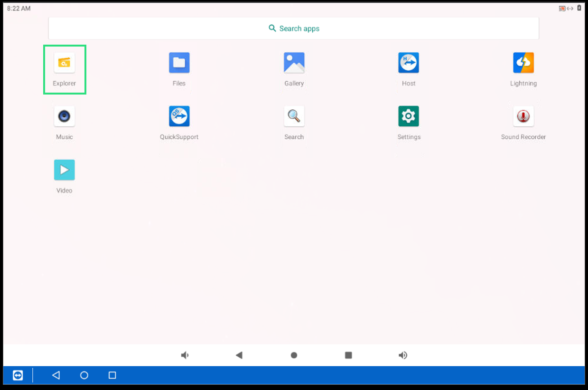Click the TeamViewer icon in blue bar

[18, 375]
